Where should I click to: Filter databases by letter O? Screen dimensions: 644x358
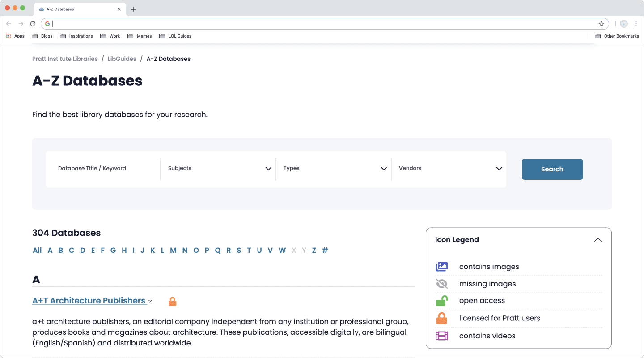(x=196, y=250)
